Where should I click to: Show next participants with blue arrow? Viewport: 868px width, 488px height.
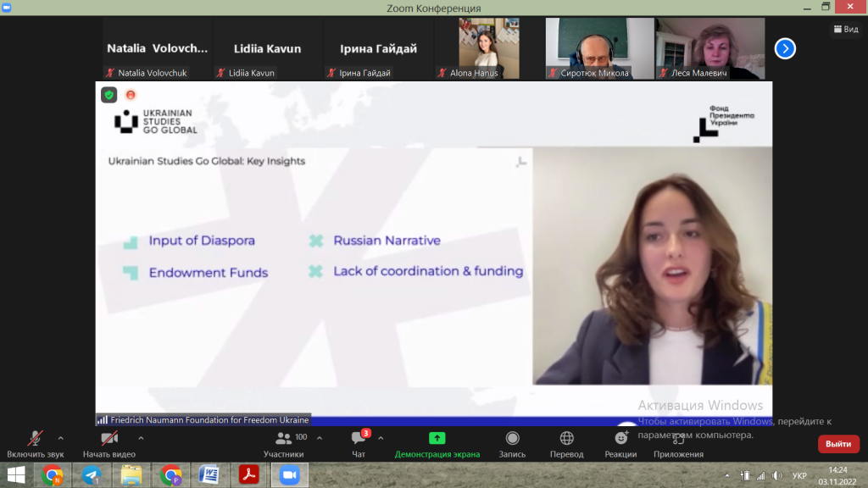785,48
